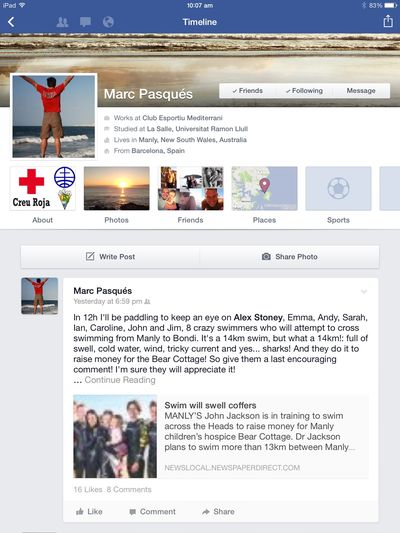This screenshot has width=400, height=533.
Task: Click the Message button
Action: (361, 91)
